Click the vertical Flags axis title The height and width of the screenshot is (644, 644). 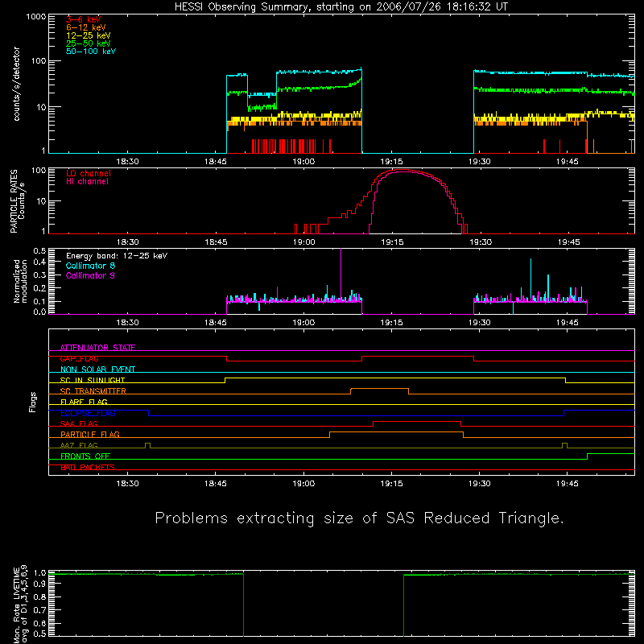(x=33, y=402)
